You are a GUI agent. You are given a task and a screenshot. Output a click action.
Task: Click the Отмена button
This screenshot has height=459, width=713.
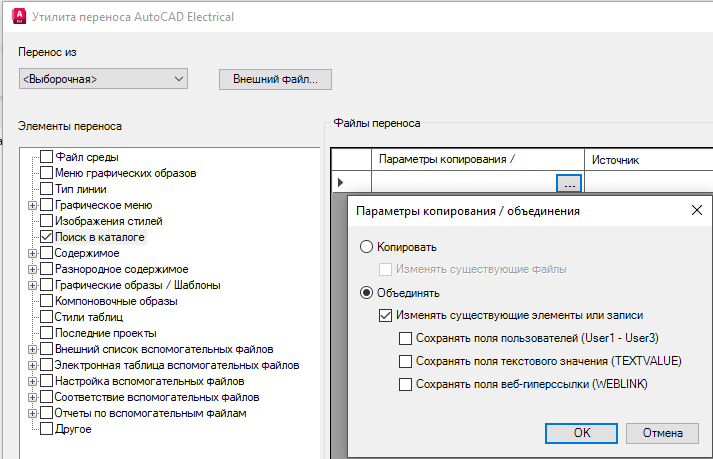tap(662, 433)
